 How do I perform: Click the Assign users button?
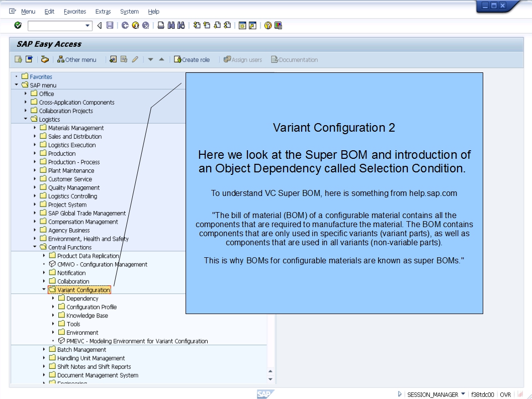242,60
